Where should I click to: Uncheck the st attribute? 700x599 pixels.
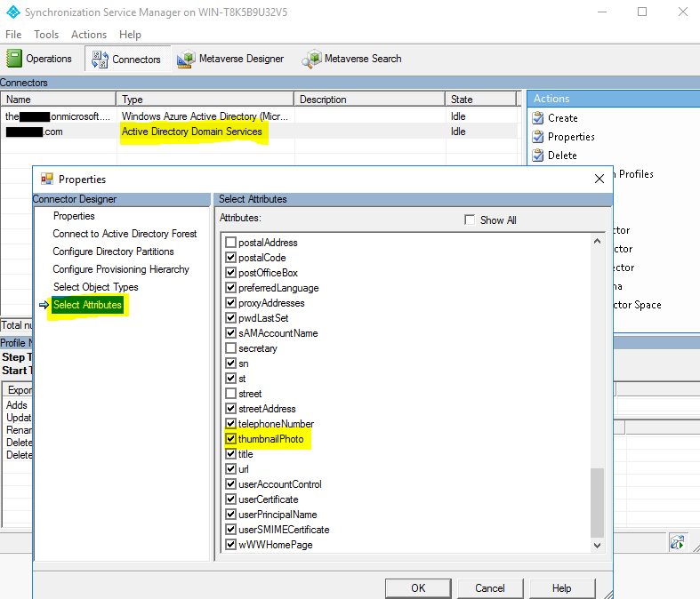pyautogui.click(x=230, y=379)
